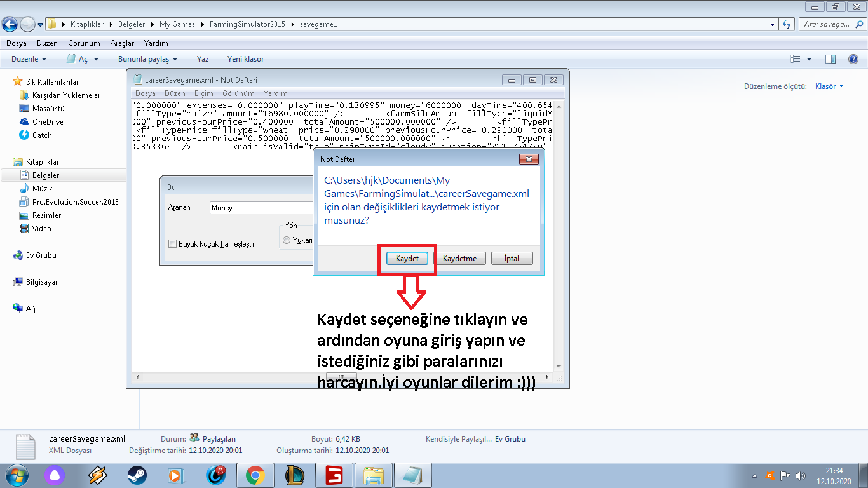Switch to Notepad taskbar button
The image size is (868, 488).
413,475
